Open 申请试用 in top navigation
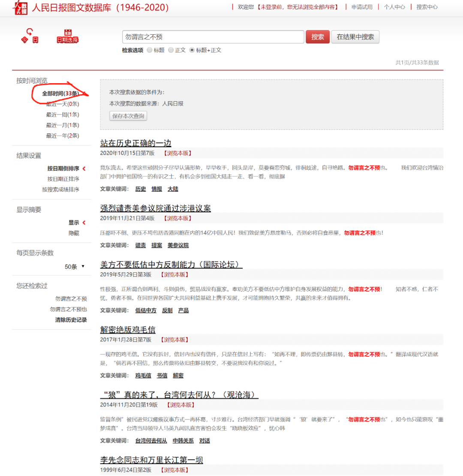Screen dimensions: 463x476 pos(362,7)
